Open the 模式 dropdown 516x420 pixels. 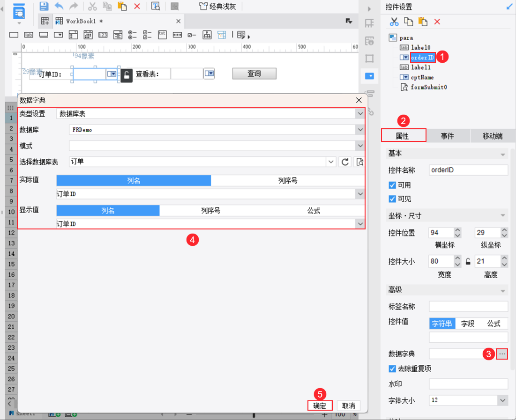pos(360,146)
